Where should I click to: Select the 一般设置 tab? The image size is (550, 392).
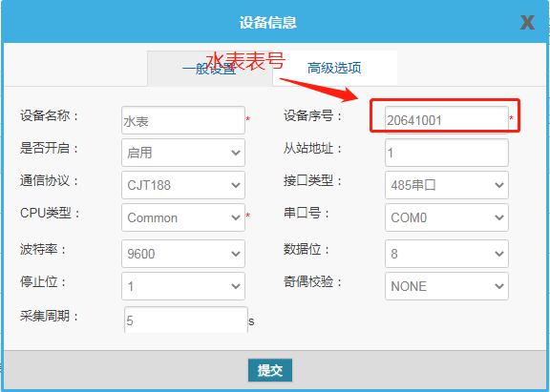210,69
